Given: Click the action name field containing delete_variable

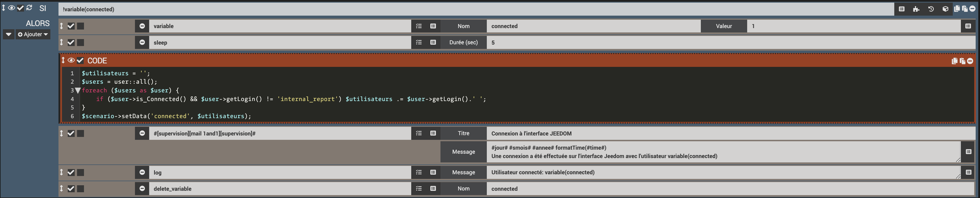Looking at the screenshot, I should pyautogui.click(x=280, y=188).
